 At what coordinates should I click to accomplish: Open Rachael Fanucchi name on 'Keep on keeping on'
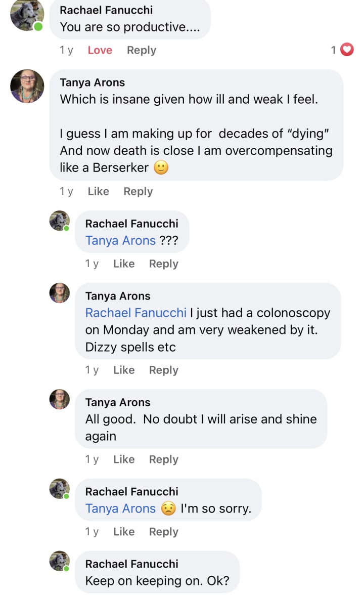pos(131,564)
